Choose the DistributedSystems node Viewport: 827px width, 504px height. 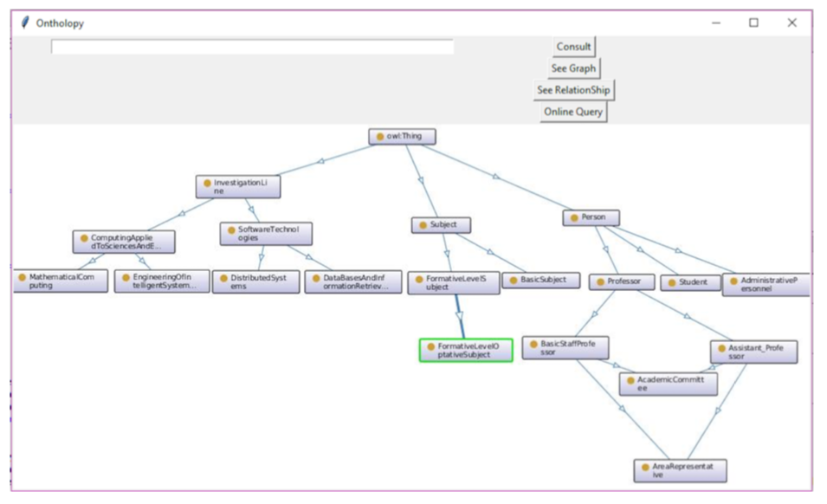tap(255, 282)
